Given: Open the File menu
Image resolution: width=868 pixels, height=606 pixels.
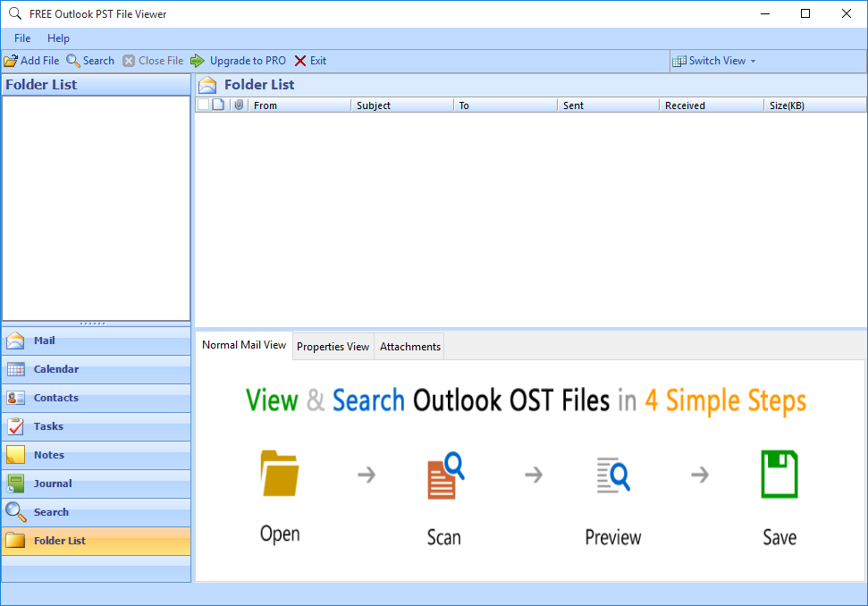Looking at the screenshot, I should coord(21,38).
